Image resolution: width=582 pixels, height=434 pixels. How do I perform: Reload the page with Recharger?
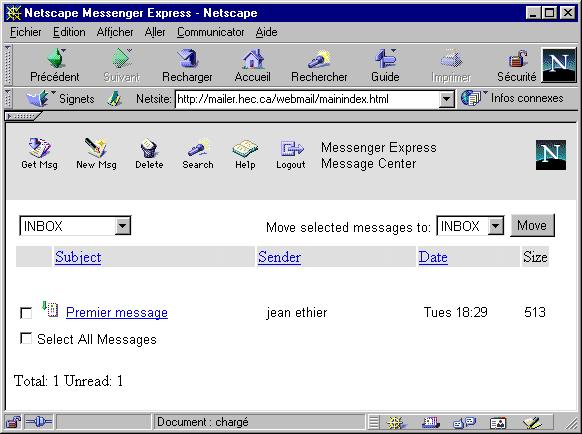(187, 66)
